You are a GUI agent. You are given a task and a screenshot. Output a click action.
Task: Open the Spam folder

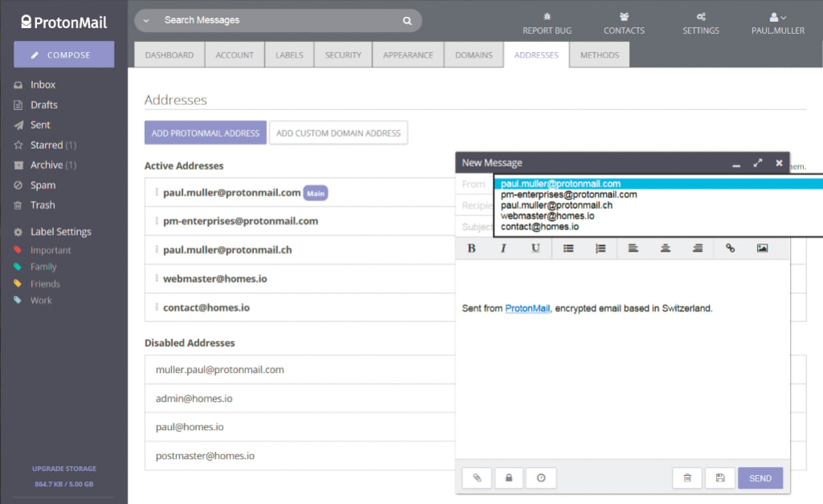click(x=43, y=185)
